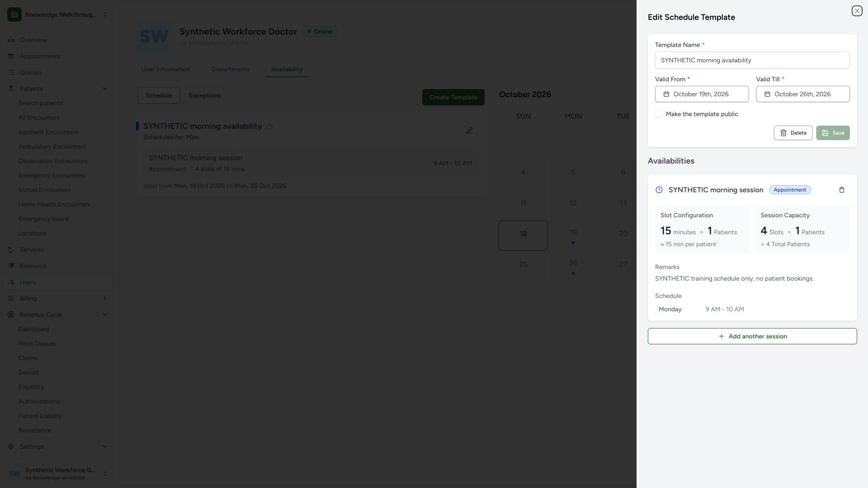The height and width of the screenshot is (488, 868).
Task: Click the Delete template button
Action: point(793,133)
